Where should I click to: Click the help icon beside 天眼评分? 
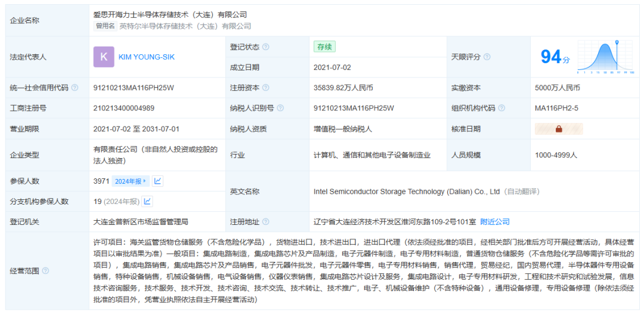487,57
